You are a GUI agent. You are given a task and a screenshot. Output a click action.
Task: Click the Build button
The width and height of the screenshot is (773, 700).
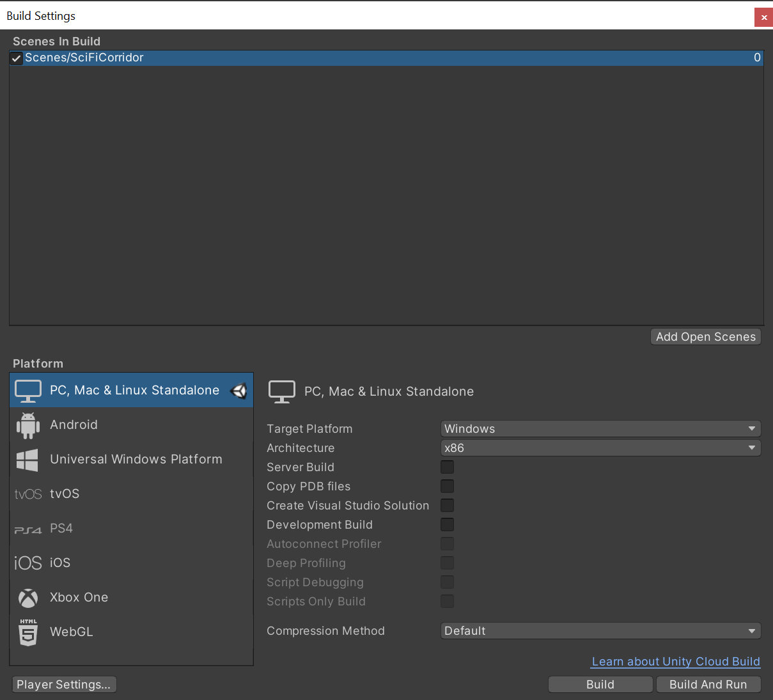[x=600, y=685]
